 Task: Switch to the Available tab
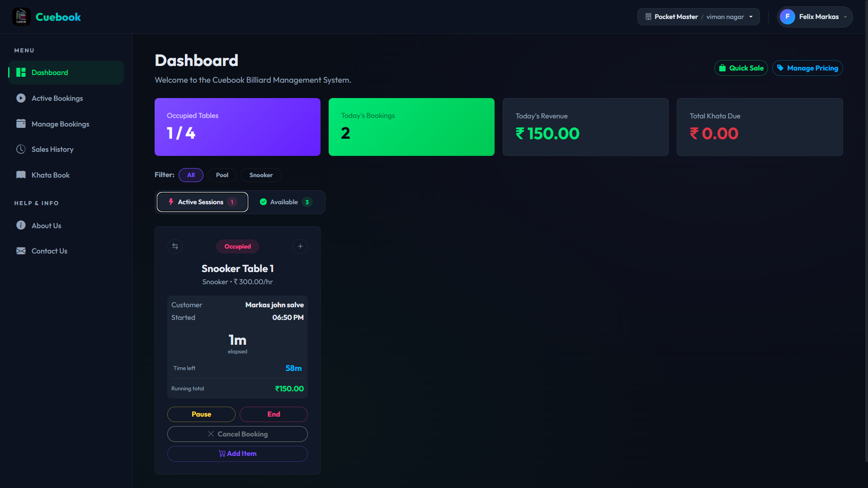tap(286, 202)
